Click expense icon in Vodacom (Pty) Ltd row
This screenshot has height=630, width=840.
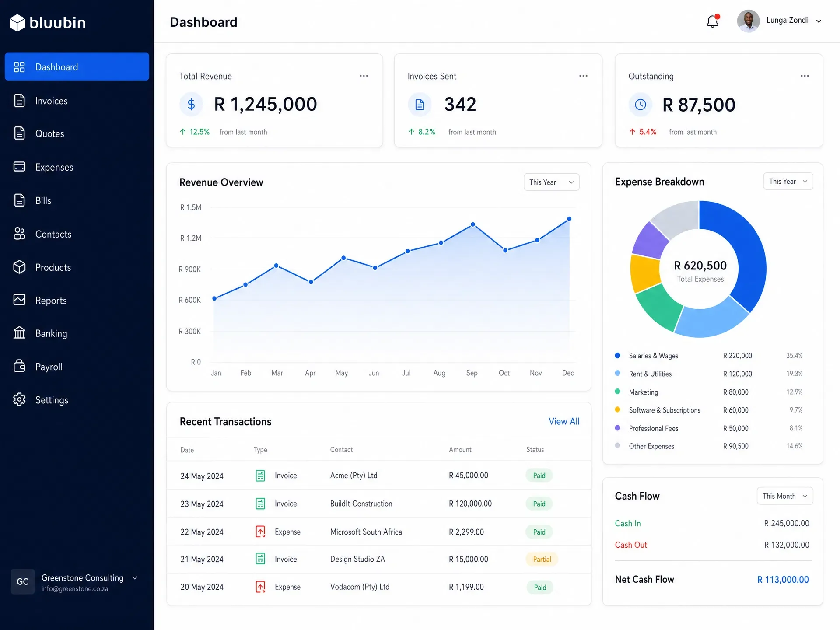(x=260, y=587)
